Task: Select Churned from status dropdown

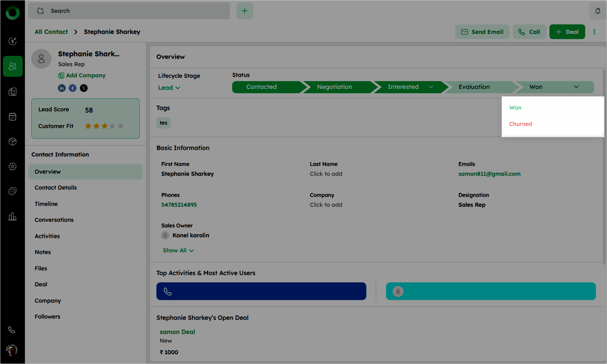Action: coord(520,124)
